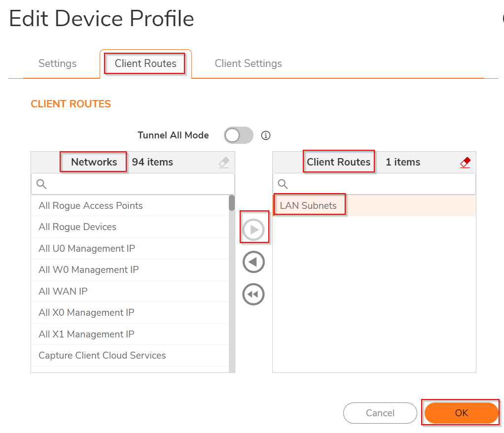The height and width of the screenshot is (433, 504).
Task: Click the Client Routes red eraser icon
Action: point(465,163)
